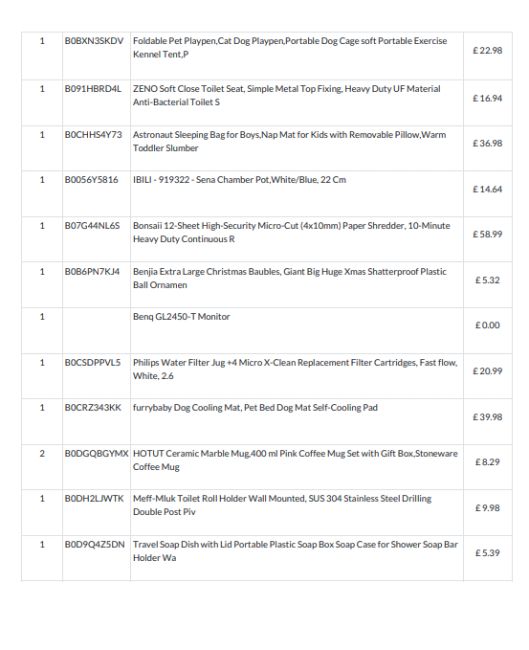Select ZENO Soft Close Toilet Seat text
This screenshot has height=650, width=529.
pos(286,95)
